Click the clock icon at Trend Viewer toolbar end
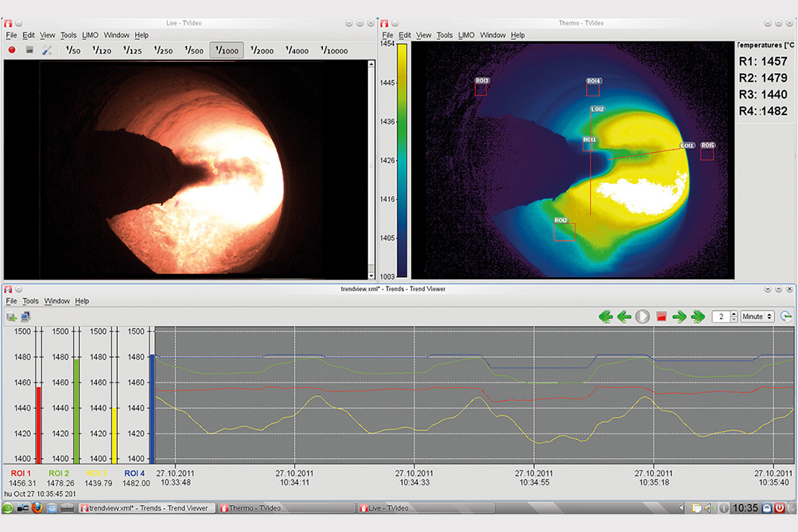Screen dimensions: 798x532 (x=786, y=316)
